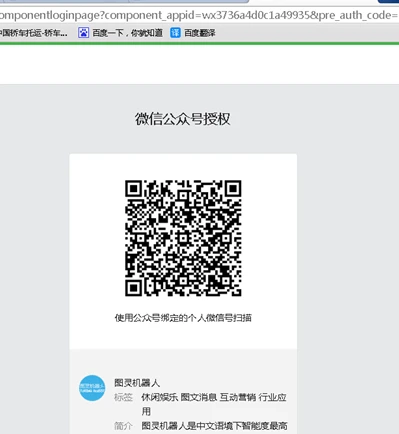Image resolution: width=399 pixels, height=434 pixels.
Task: Click the 图灵机器人 round blue avatar
Action: pos(92,388)
